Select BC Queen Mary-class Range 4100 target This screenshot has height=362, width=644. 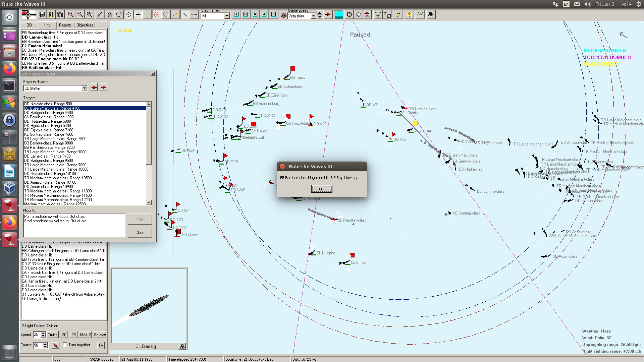(x=85, y=108)
